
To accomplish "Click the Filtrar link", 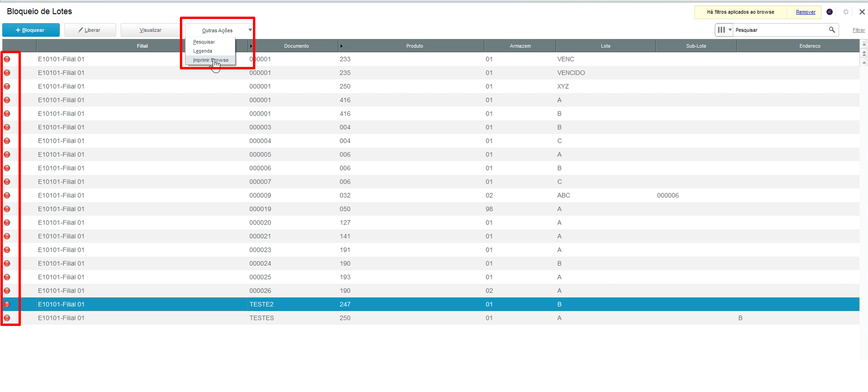I will pyautogui.click(x=859, y=30).
